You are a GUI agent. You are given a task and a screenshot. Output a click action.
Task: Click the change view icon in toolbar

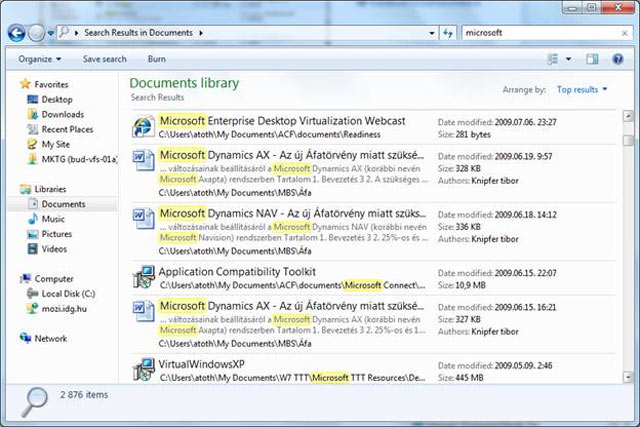[x=553, y=60]
